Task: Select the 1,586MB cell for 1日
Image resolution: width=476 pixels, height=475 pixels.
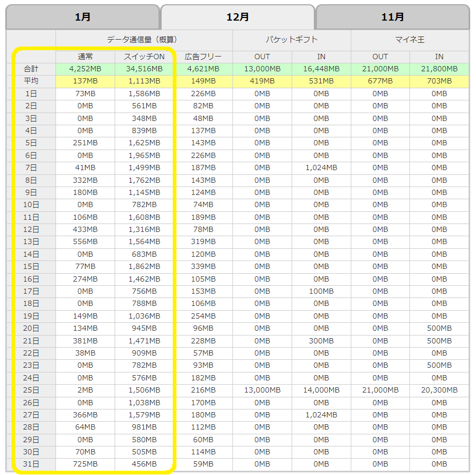Action: coord(144,94)
